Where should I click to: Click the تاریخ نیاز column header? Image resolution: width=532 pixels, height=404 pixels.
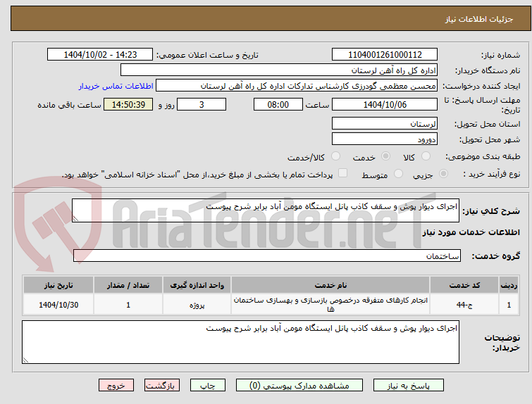[x=58, y=285]
